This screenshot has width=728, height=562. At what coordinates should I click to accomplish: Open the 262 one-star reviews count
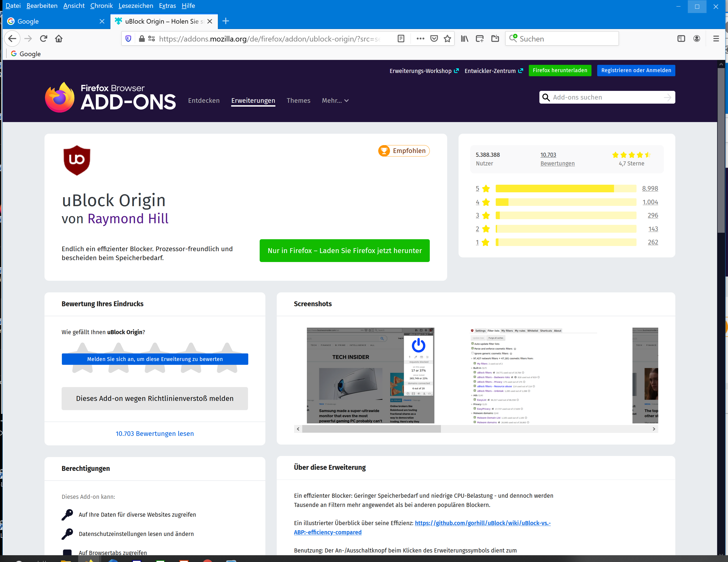coord(653,242)
